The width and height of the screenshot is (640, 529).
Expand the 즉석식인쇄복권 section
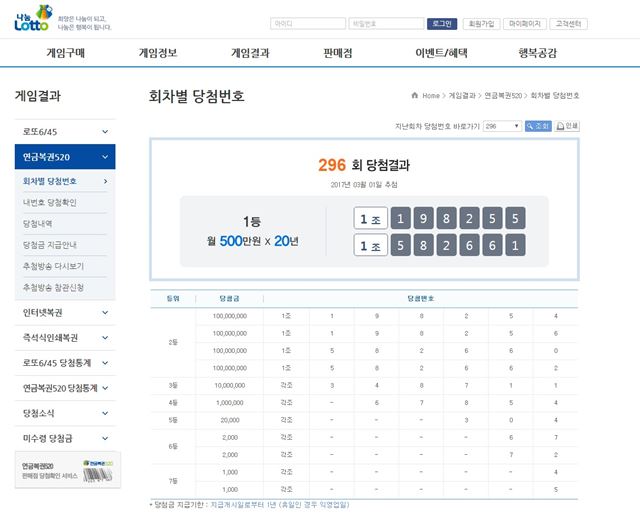[x=65, y=338]
